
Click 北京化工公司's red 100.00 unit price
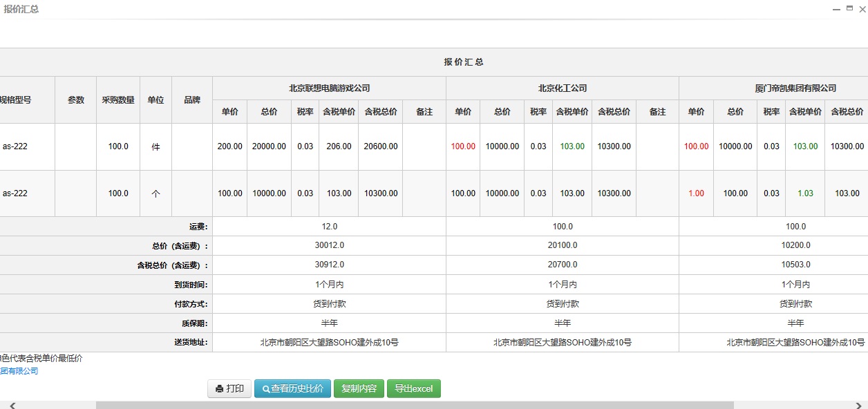[x=463, y=146]
